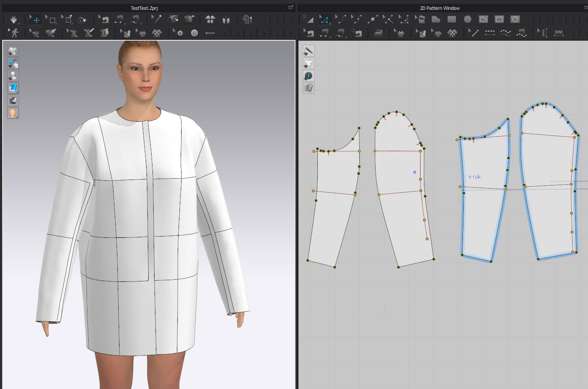Choose the Ellipse pattern tool
Image resolution: width=588 pixels, height=389 pixels.
(467, 19)
